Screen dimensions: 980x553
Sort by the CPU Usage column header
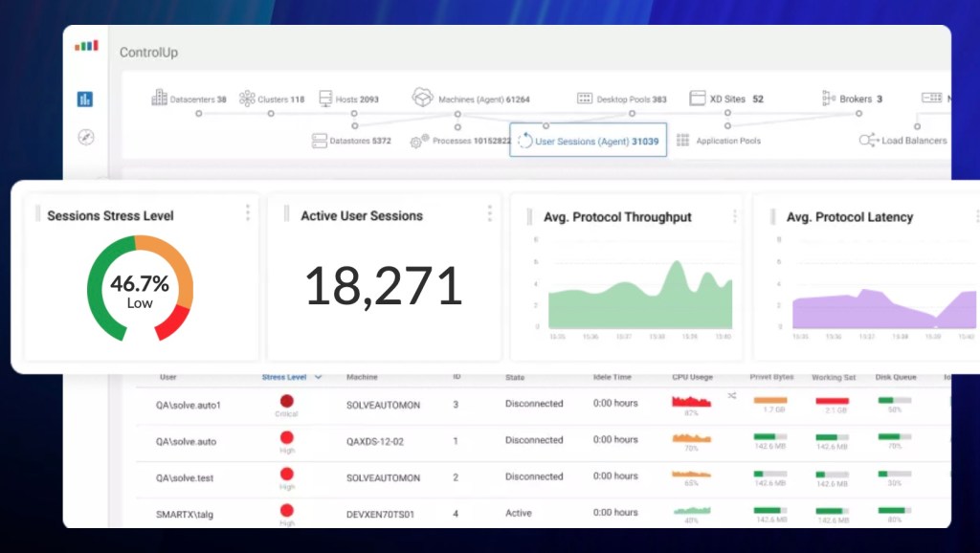tap(692, 377)
